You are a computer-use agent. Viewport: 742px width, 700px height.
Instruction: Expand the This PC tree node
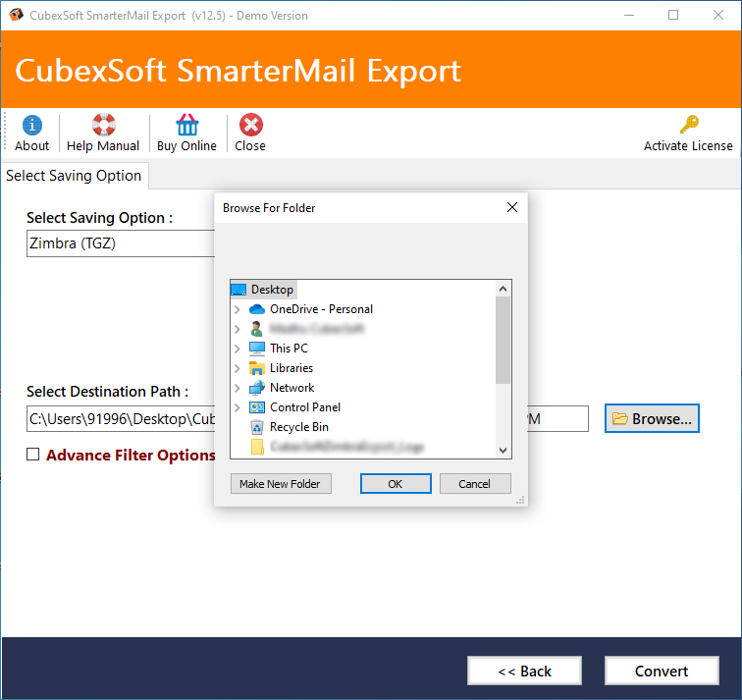click(238, 349)
